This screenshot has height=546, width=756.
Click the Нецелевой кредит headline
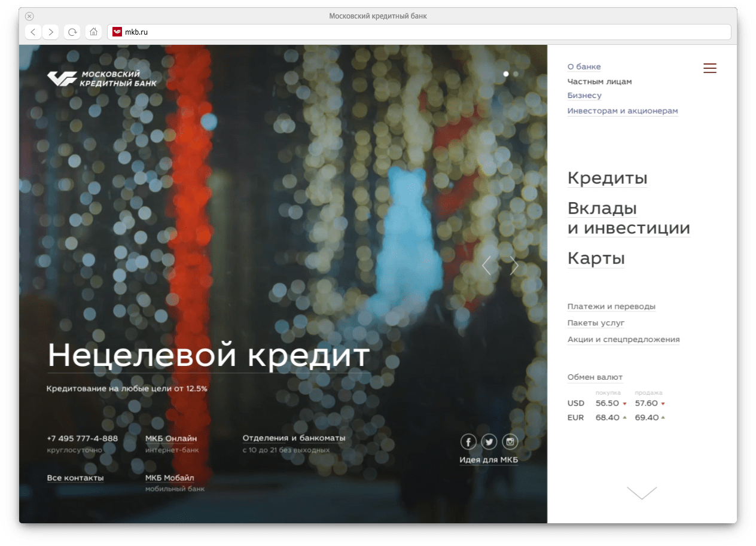click(x=208, y=355)
